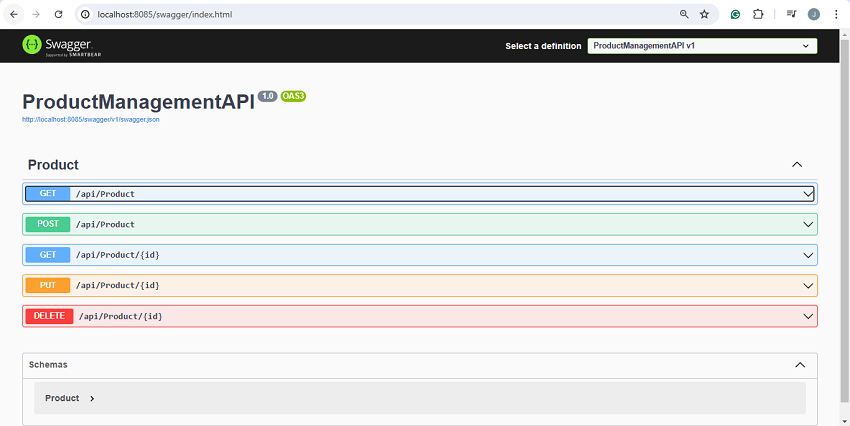Bookmark this page with the star icon
Image resolution: width=850 pixels, height=426 pixels.
(704, 15)
